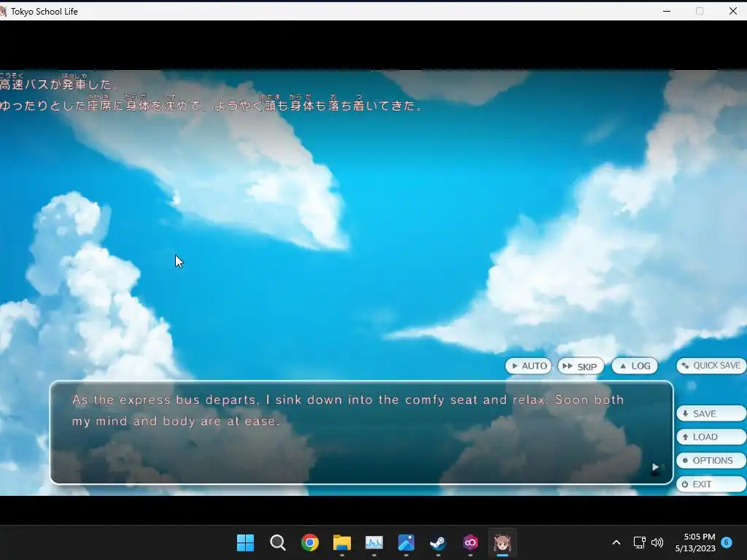
Task: Open the dialogue LOG
Action: 635,366
